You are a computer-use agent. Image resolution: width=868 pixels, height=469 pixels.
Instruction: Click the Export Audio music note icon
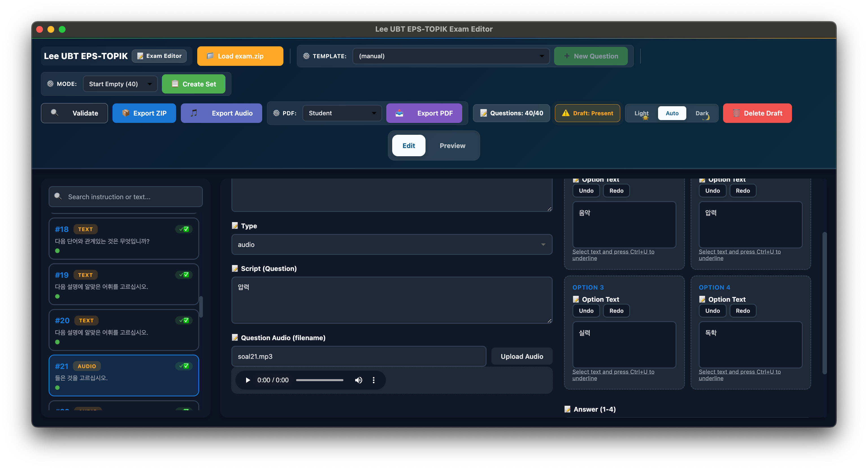(194, 113)
